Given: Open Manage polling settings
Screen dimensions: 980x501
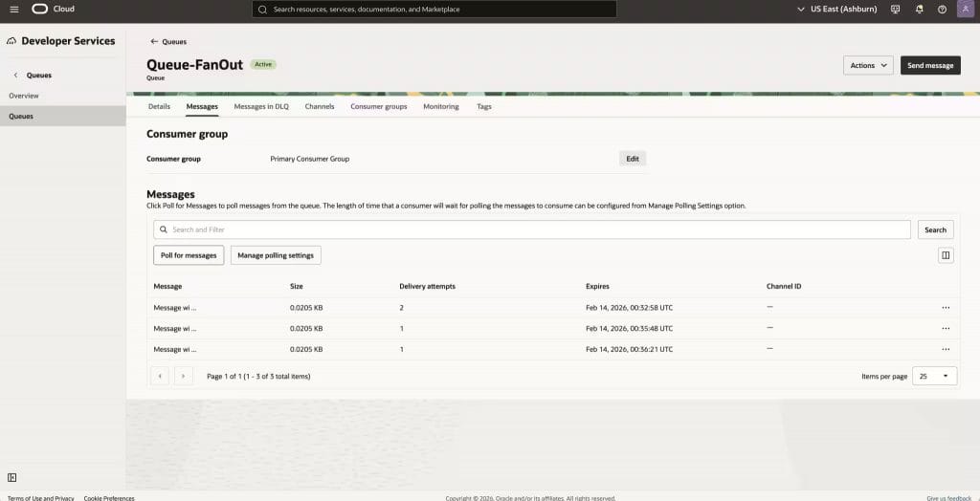Looking at the screenshot, I should pos(276,255).
